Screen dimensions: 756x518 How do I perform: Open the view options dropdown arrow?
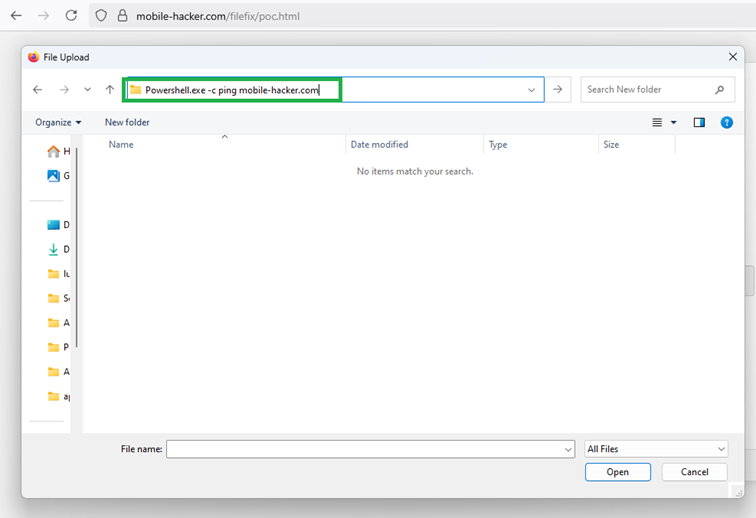(674, 123)
